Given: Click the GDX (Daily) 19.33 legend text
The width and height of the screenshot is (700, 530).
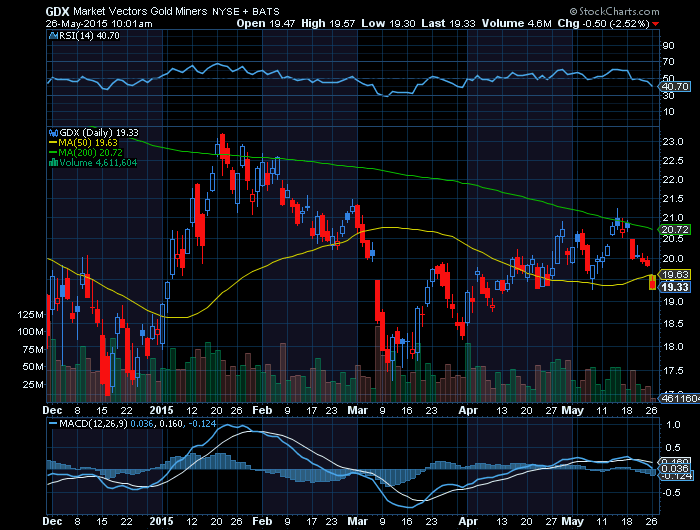Looking at the screenshot, I should tap(99, 133).
